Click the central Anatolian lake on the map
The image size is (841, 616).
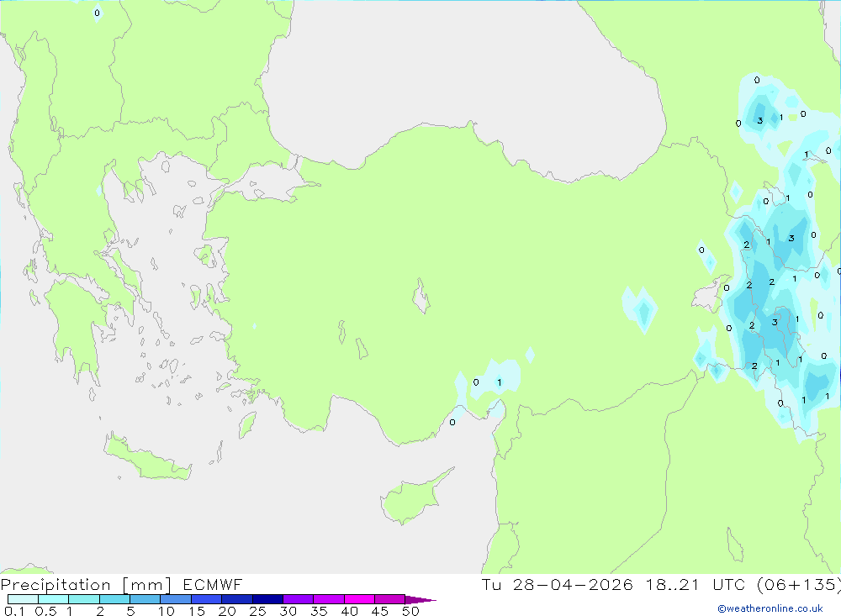coord(421,296)
